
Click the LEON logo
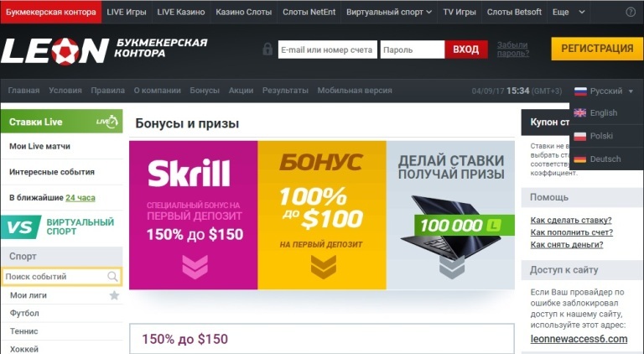click(55, 51)
